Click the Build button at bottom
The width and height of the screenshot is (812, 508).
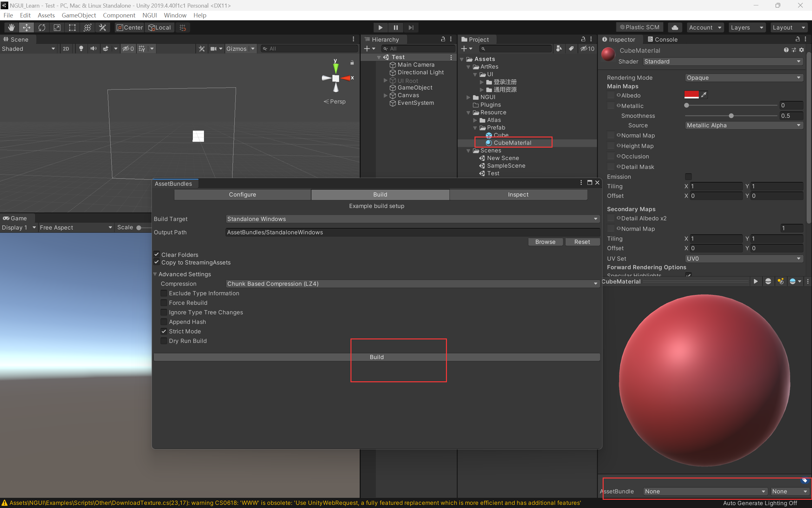(377, 357)
